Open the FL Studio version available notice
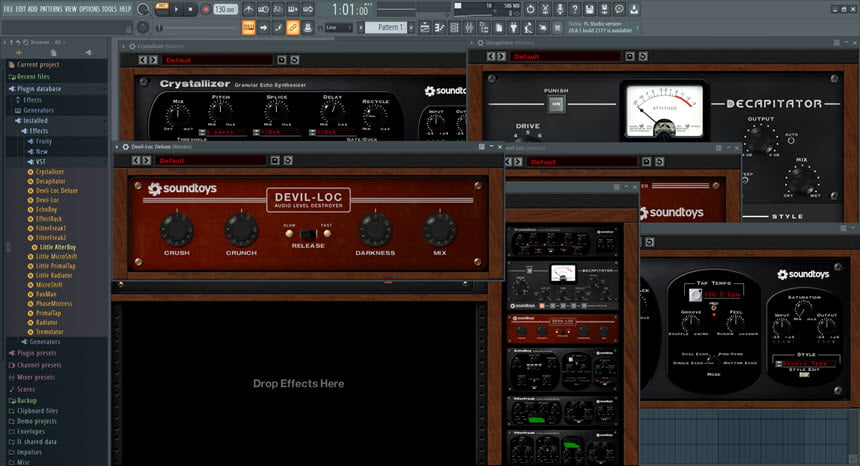 [601, 27]
